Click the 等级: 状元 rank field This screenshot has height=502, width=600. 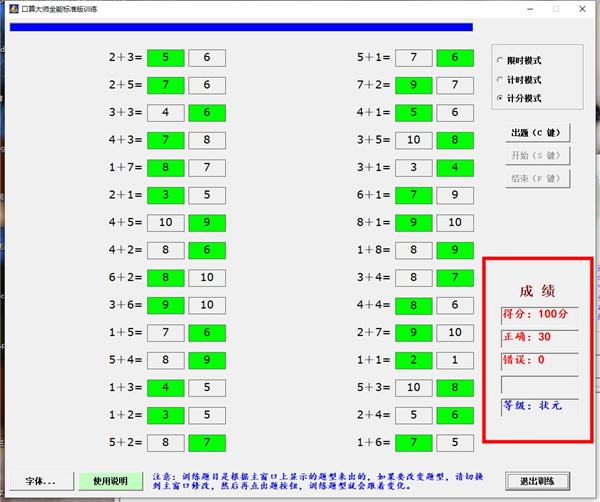[x=539, y=406]
